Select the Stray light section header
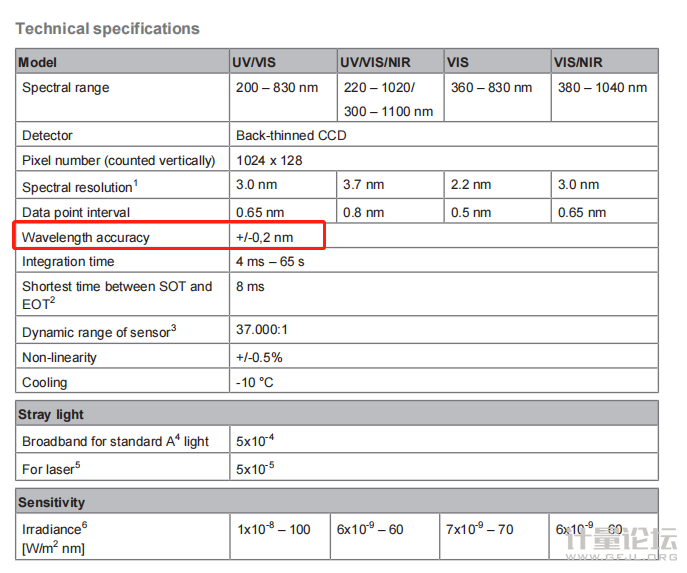This screenshot has height=573, width=687. point(51,414)
